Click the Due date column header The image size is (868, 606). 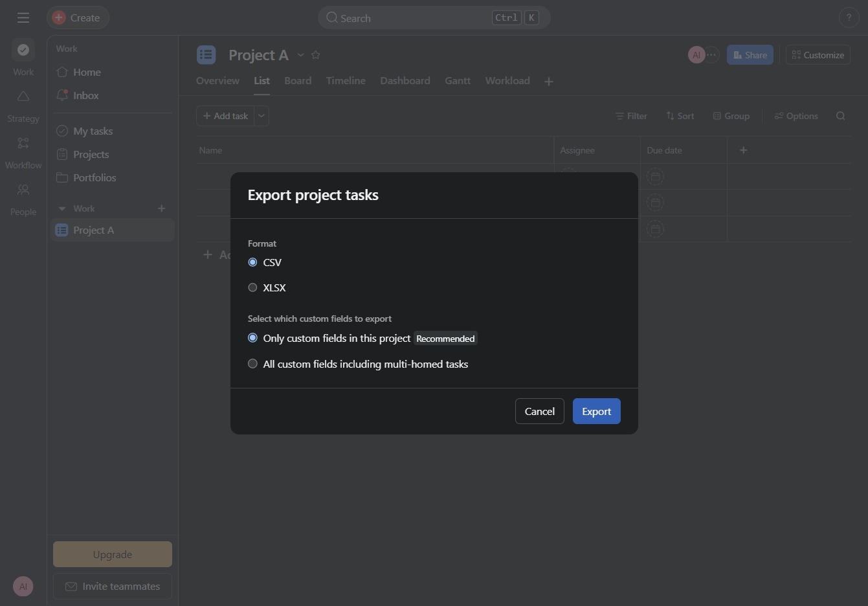[x=684, y=150]
